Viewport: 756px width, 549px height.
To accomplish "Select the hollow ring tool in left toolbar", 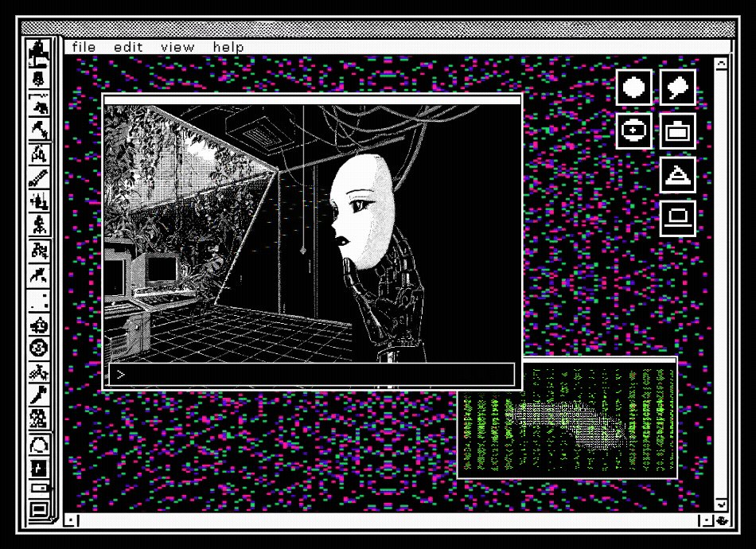I will point(38,446).
